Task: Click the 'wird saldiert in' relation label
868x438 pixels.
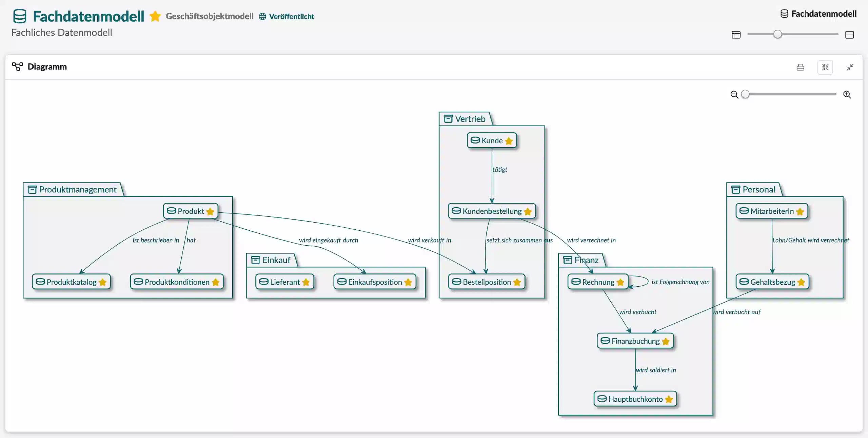Action: 656,370
